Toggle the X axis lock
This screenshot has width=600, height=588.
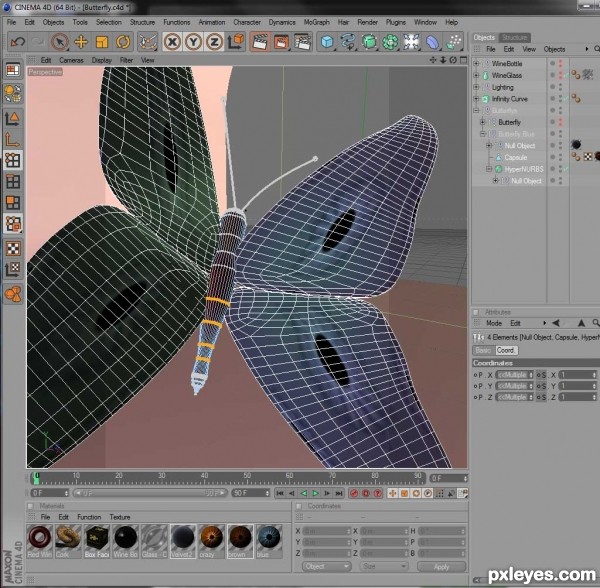tap(172, 42)
